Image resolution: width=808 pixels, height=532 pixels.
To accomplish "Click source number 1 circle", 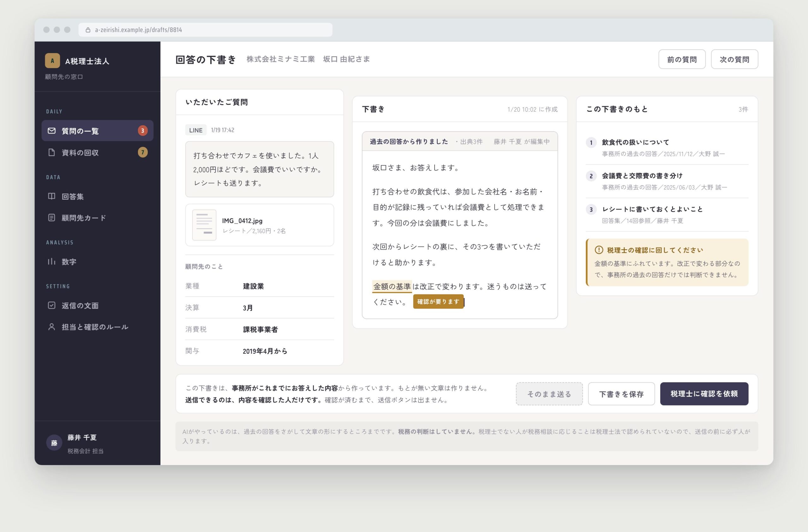I will (591, 142).
